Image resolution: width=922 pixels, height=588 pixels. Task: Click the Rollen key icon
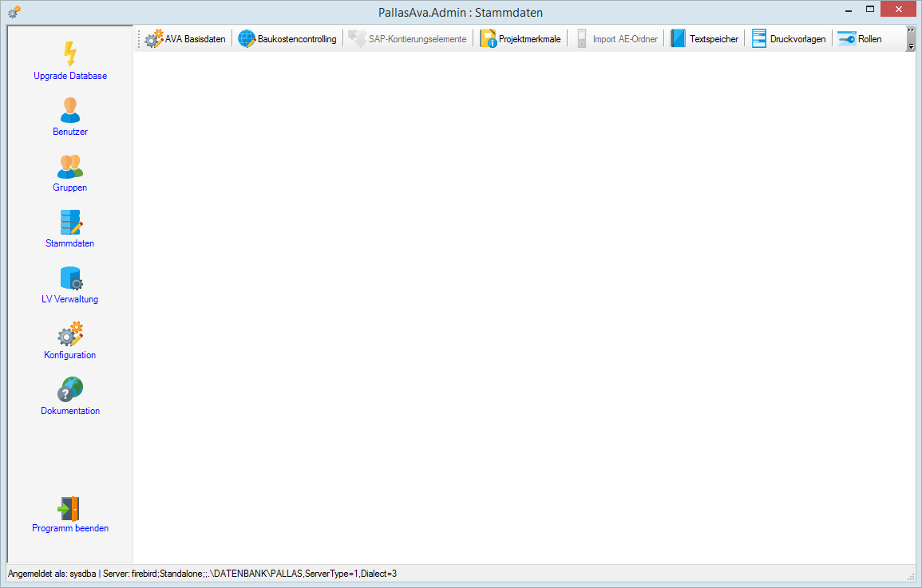[847, 39]
